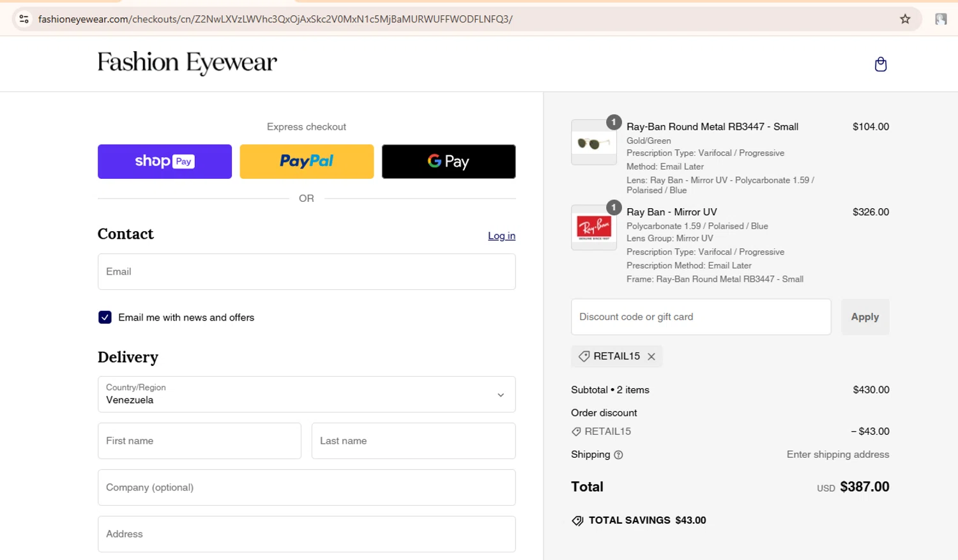Viewport: 958px width, 560px height.
Task: Click the $326.00 price
Action: (871, 212)
